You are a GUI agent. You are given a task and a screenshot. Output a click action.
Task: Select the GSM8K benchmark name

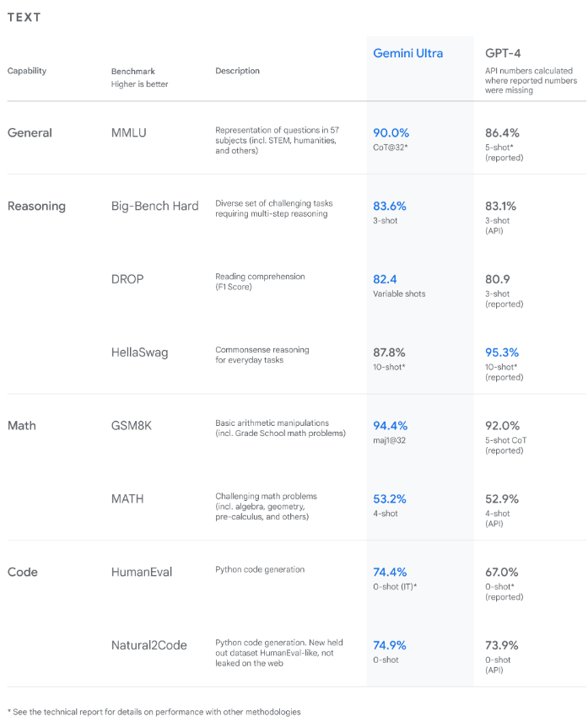132,426
